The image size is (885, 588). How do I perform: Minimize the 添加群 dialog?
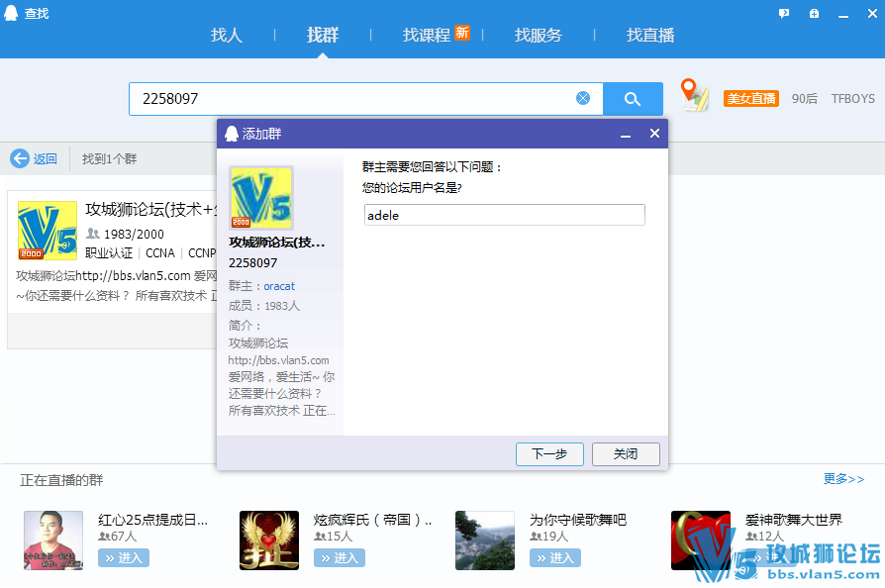pos(626,134)
